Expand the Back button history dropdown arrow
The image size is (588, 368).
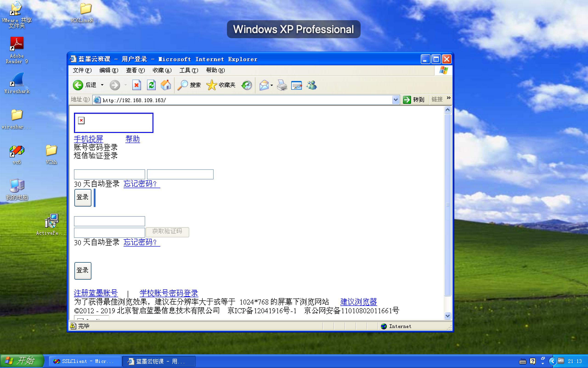coord(102,85)
